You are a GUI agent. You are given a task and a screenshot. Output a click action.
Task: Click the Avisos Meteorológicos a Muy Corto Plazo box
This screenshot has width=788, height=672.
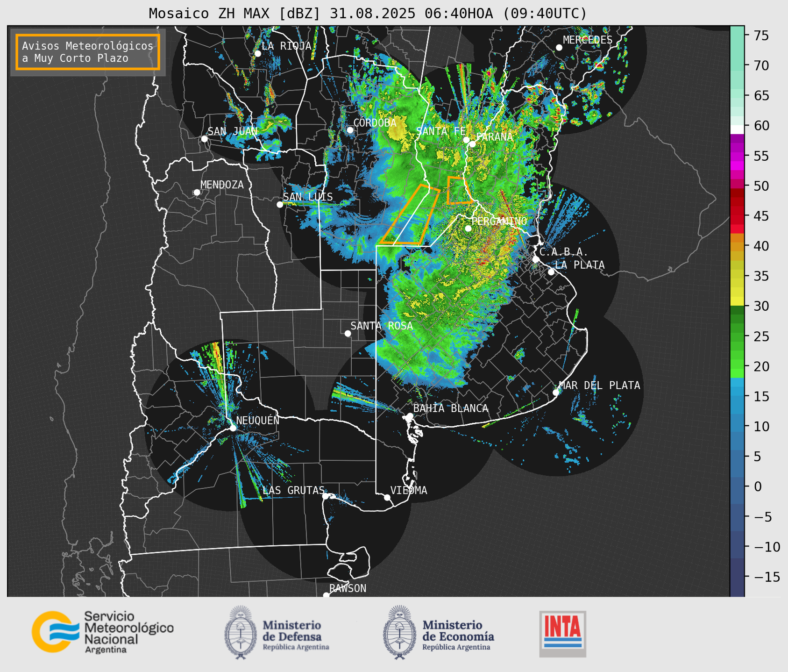tap(88, 52)
